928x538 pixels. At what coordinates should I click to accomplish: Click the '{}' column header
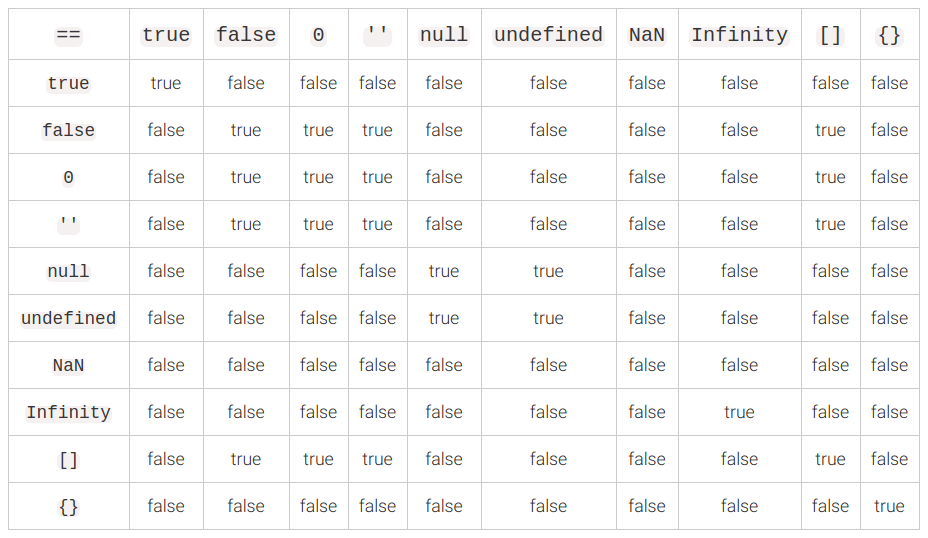coord(889,35)
